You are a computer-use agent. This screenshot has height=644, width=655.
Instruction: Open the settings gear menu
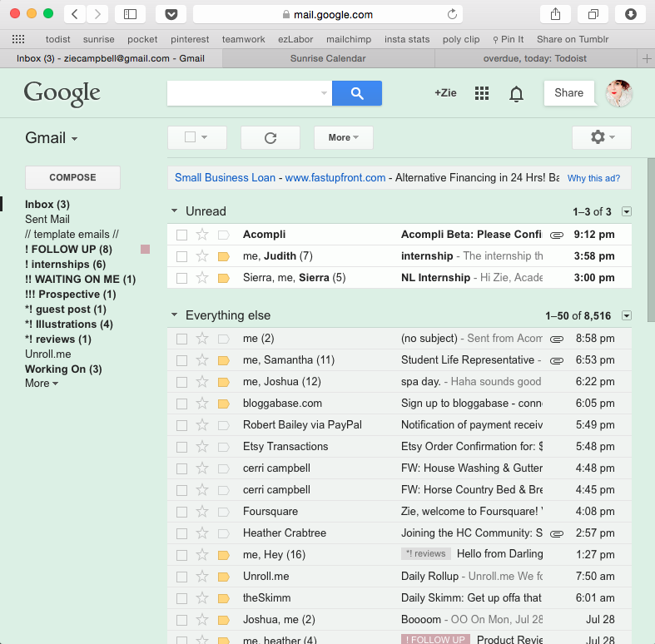[602, 137]
